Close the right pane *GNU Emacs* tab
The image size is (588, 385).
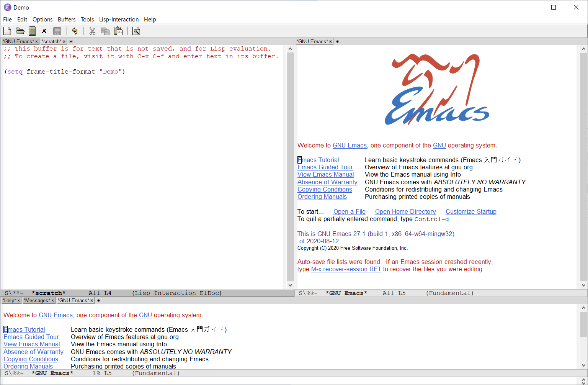(x=331, y=41)
